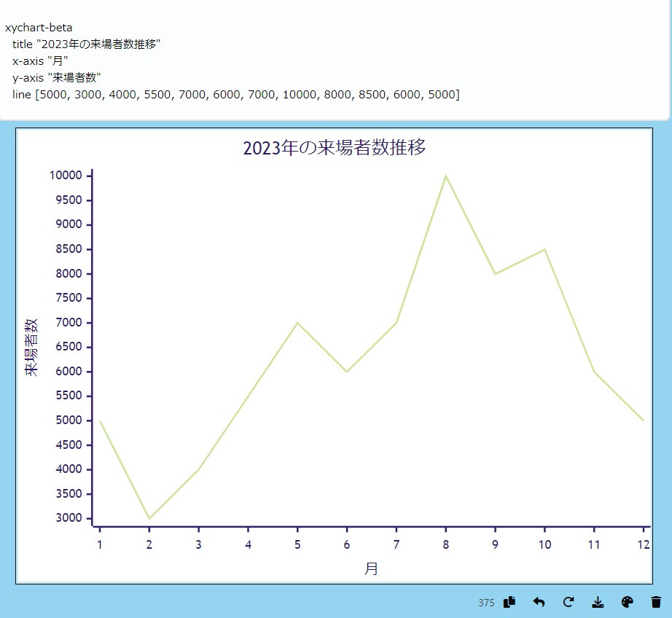This screenshot has width=672, height=618.
Task: Click the chart title 2023年の来場者数推移
Action: (335, 147)
